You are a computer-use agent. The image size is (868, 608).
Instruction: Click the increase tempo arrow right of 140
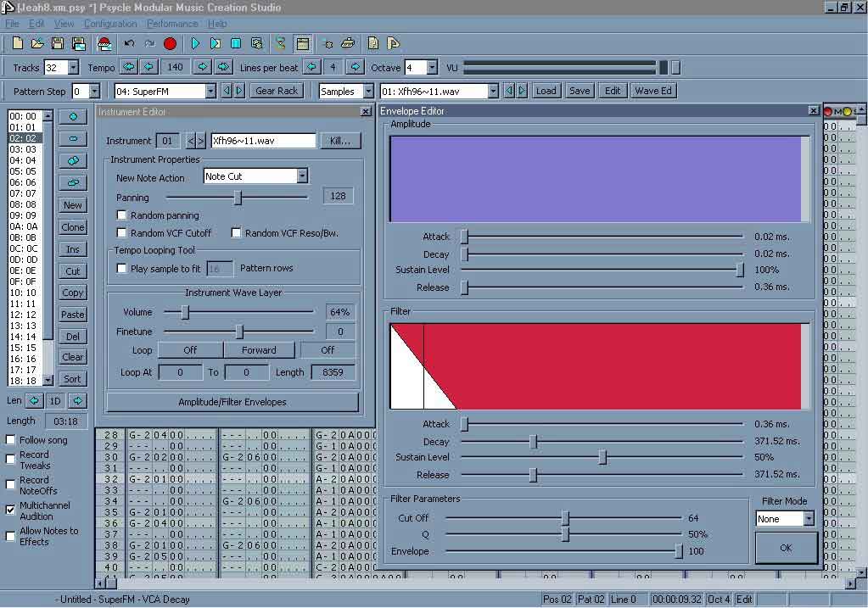[203, 67]
